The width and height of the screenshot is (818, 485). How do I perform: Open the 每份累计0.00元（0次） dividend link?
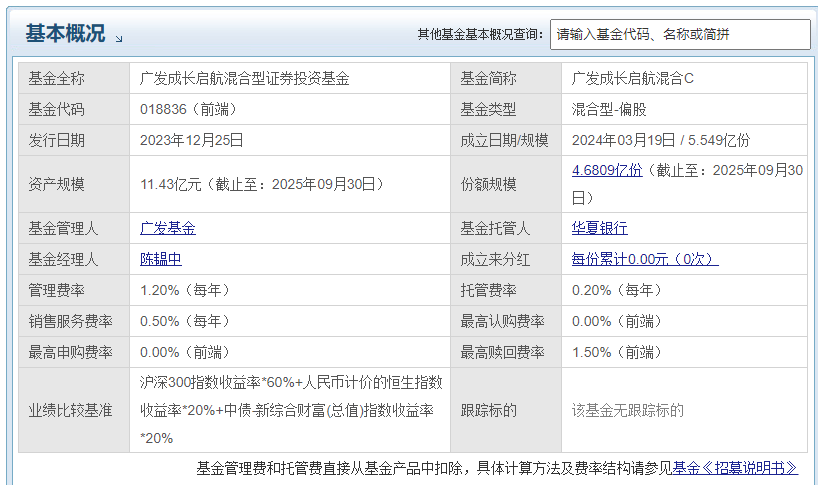pos(645,259)
